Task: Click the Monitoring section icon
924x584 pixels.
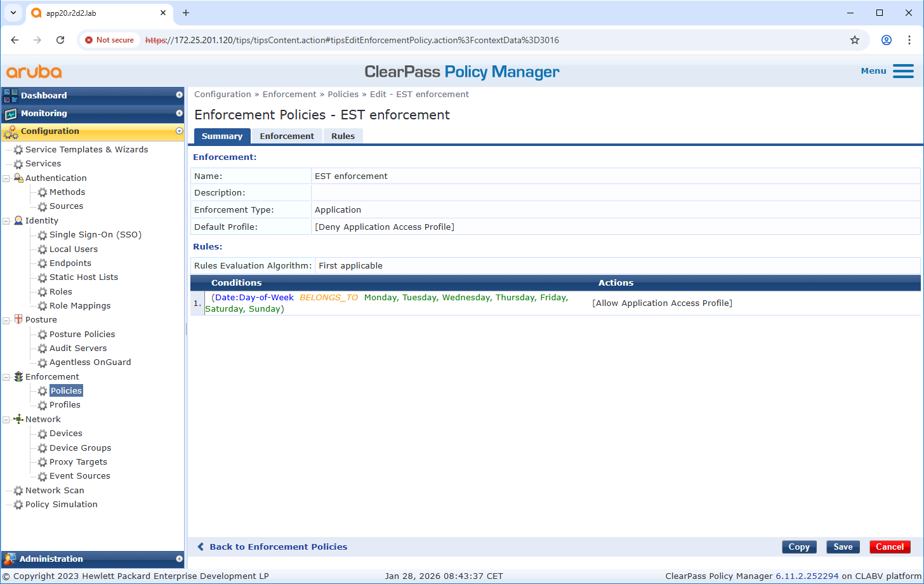Action: (11, 114)
